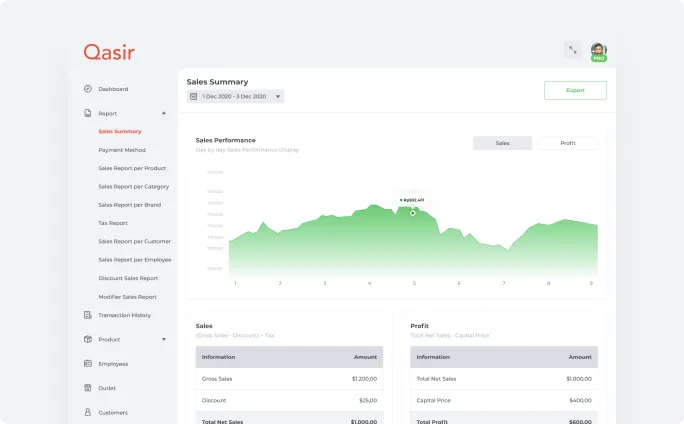Click the highlighted chart data point

(x=413, y=212)
